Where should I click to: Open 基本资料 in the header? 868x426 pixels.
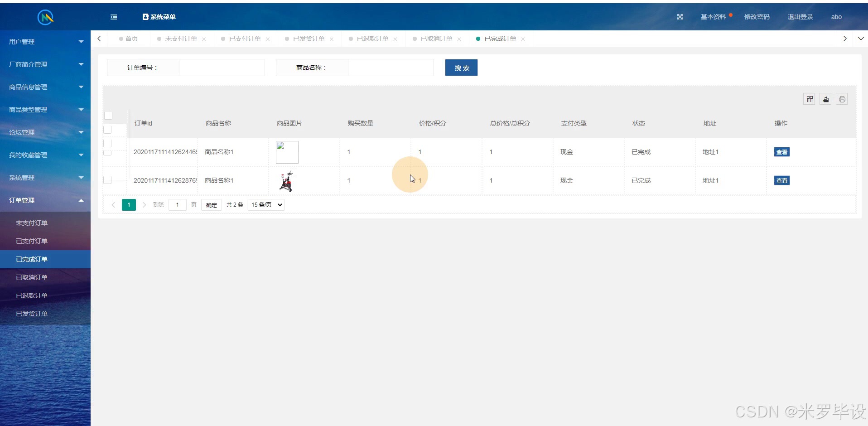(x=713, y=17)
